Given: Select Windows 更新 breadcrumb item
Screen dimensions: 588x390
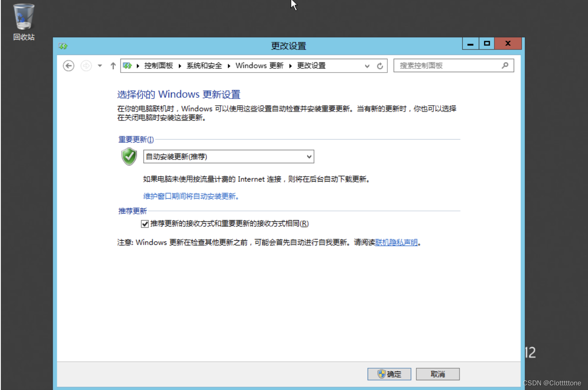Looking at the screenshot, I should point(259,66).
